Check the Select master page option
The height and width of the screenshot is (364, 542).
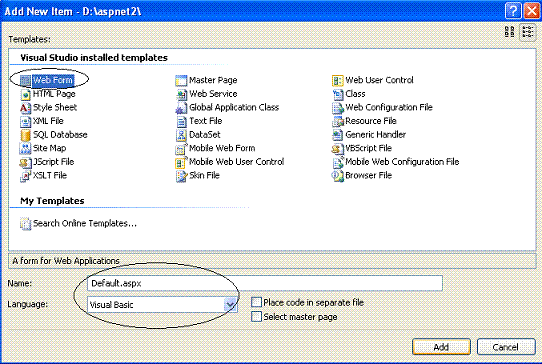pyautogui.click(x=256, y=317)
